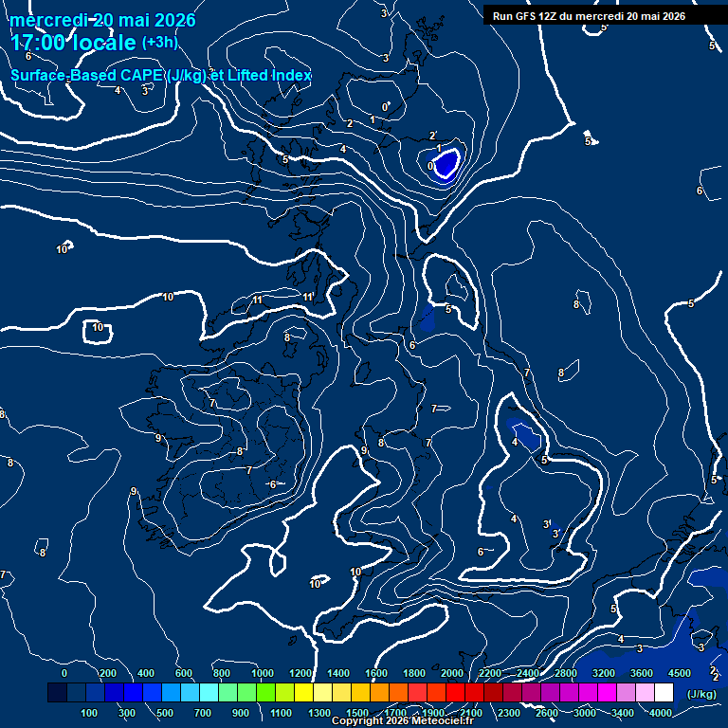Click the legend value "1600"
Image resolution: width=728 pixels, height=728 pixels.
(376, 673)
